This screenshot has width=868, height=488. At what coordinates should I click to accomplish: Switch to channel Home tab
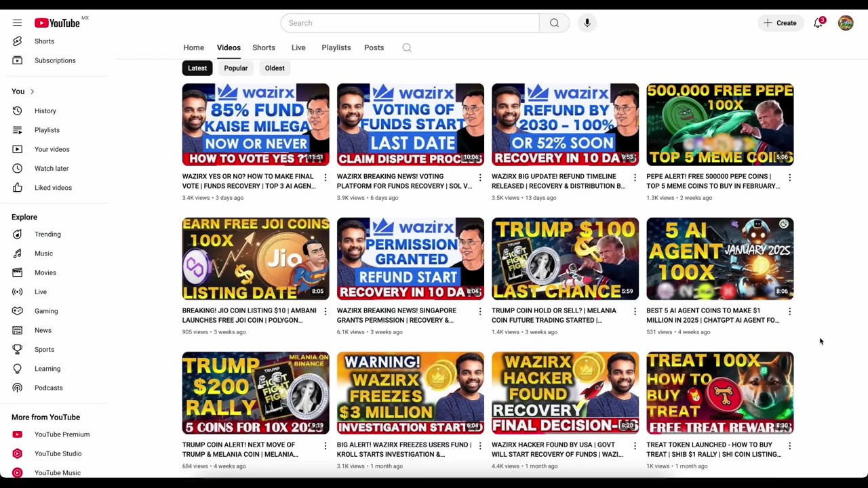[193, 47]
